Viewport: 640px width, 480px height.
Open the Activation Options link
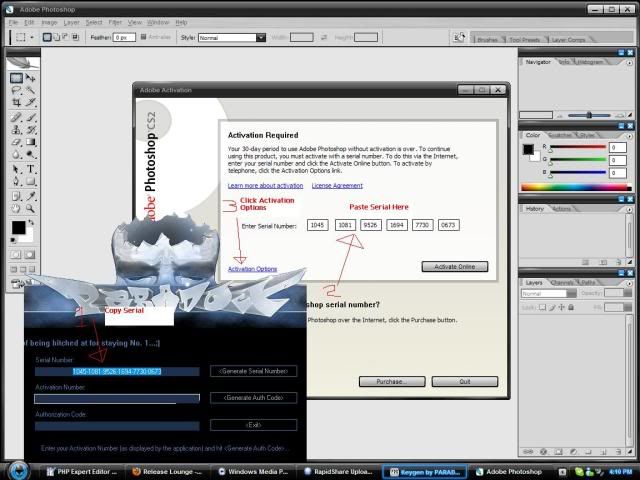(252, 269)
